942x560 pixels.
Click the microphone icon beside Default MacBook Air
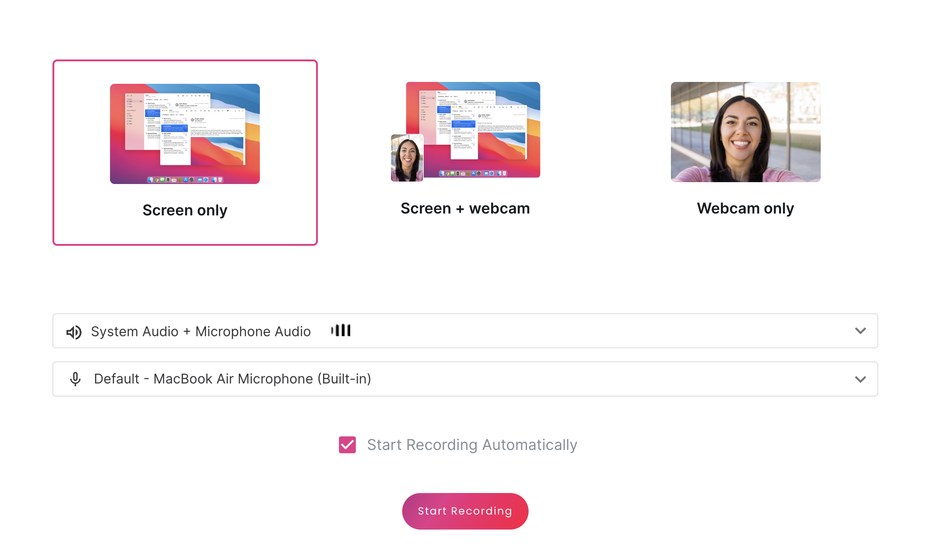[75, 379]
